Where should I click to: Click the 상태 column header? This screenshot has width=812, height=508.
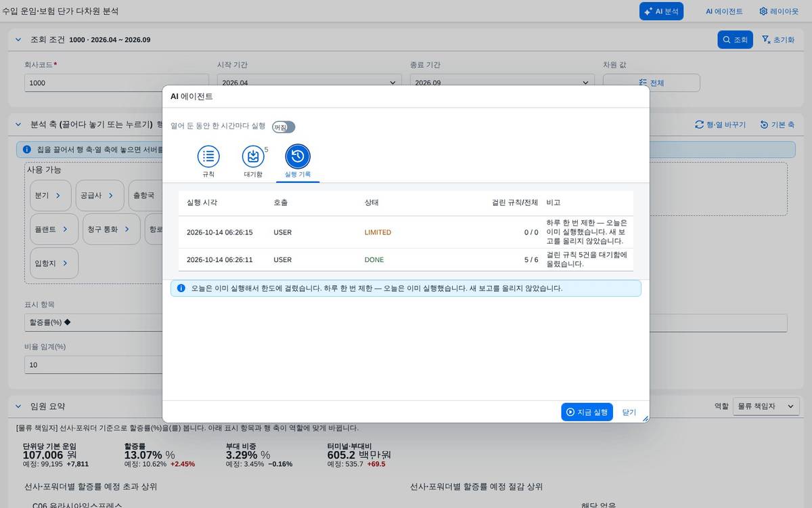pos(371,203)
